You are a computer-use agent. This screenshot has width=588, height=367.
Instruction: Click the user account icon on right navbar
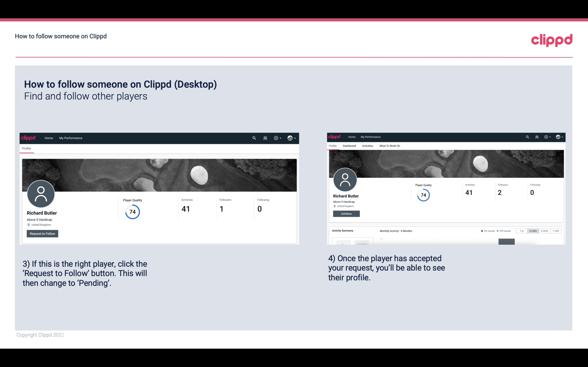[558, 137]
